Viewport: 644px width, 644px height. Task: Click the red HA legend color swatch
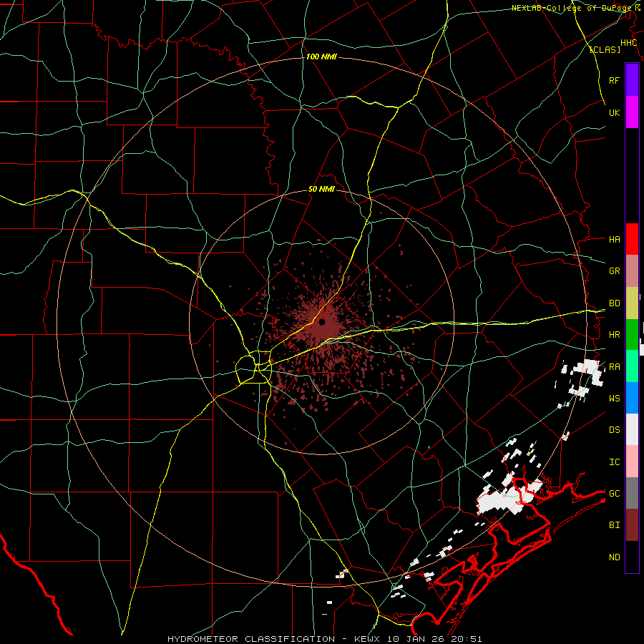(632, 239)
